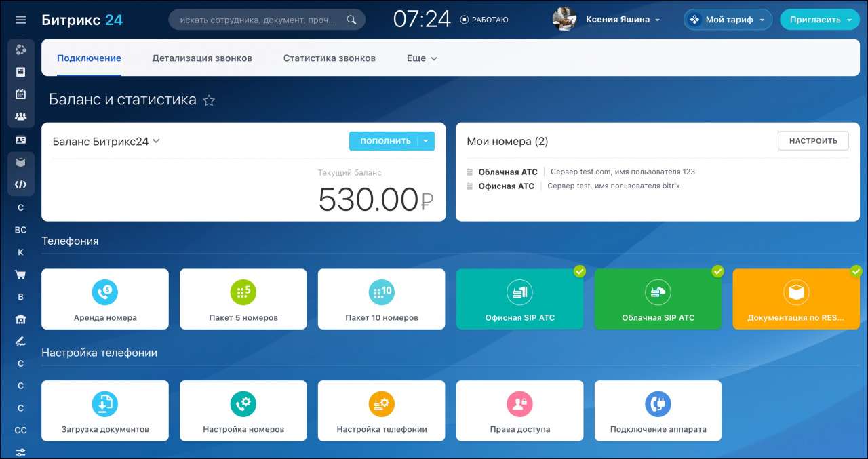The height and width of the screenshot is (459, 868).
Task: Expand the Баланс Битрикс24 dropdown
Action: point(156,141)
